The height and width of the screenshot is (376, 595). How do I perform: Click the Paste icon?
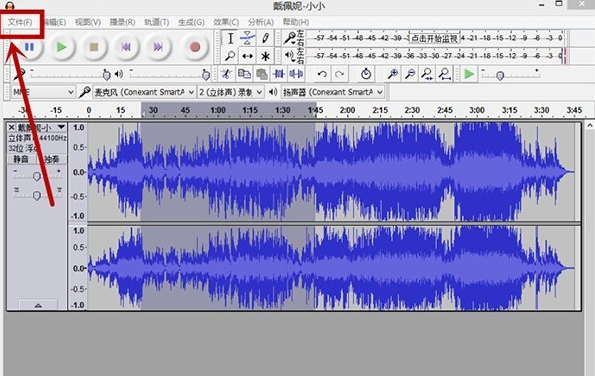tap(261, 74)
